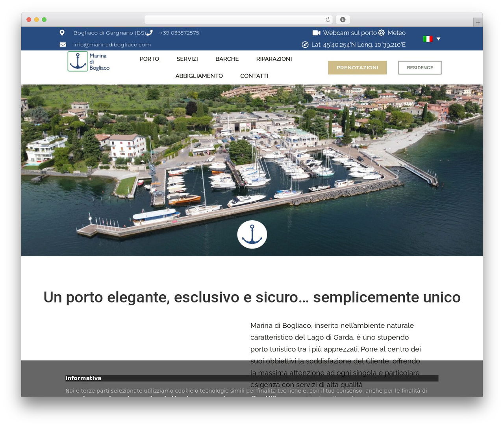
Task: Open the RIPARAZIONI menu item
Action: (274, 59)
